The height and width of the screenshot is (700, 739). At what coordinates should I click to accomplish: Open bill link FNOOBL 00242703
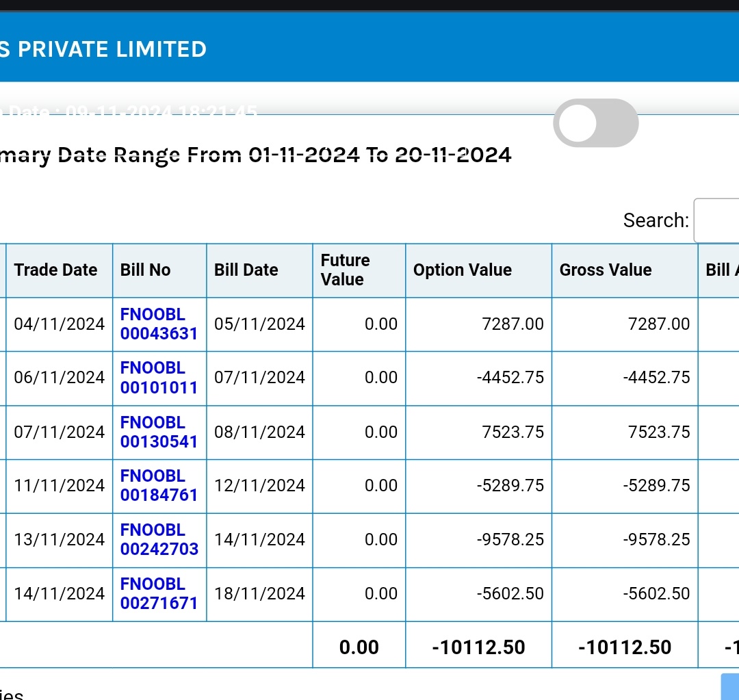159,539
